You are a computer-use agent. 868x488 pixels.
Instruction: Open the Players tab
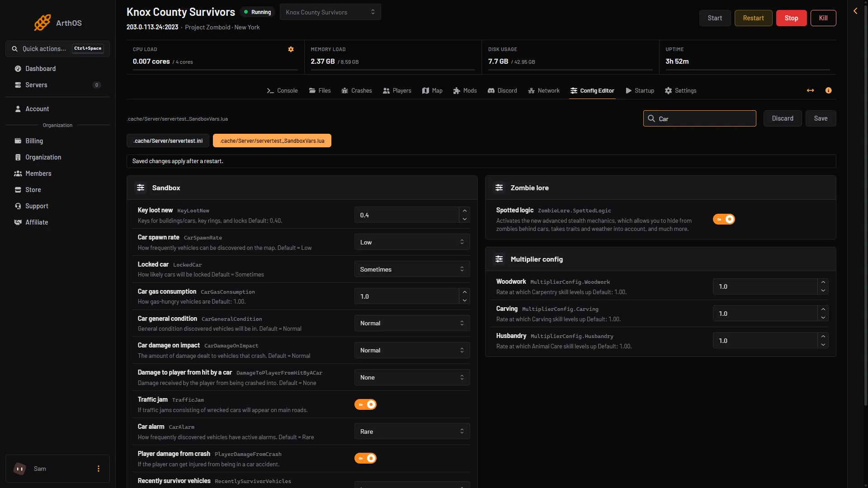397,90
